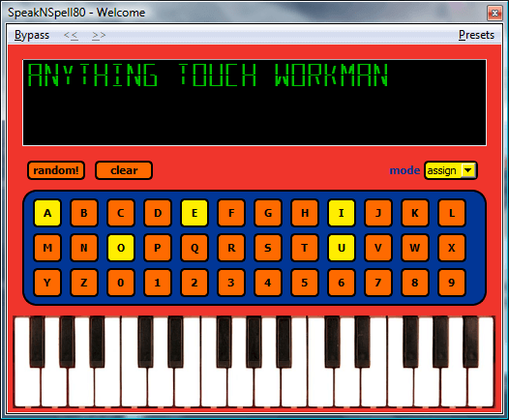Select the 1 number key
509x420 pixels.
coord(158,283)
